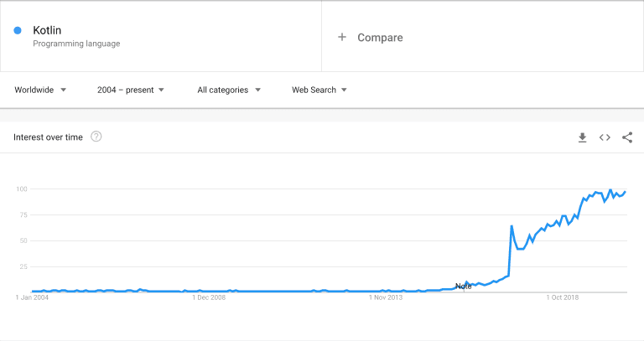This screenshot has height=341, width=644.
Task: Expand the Web Search type dropdown
Action: (x=319, y=90)
